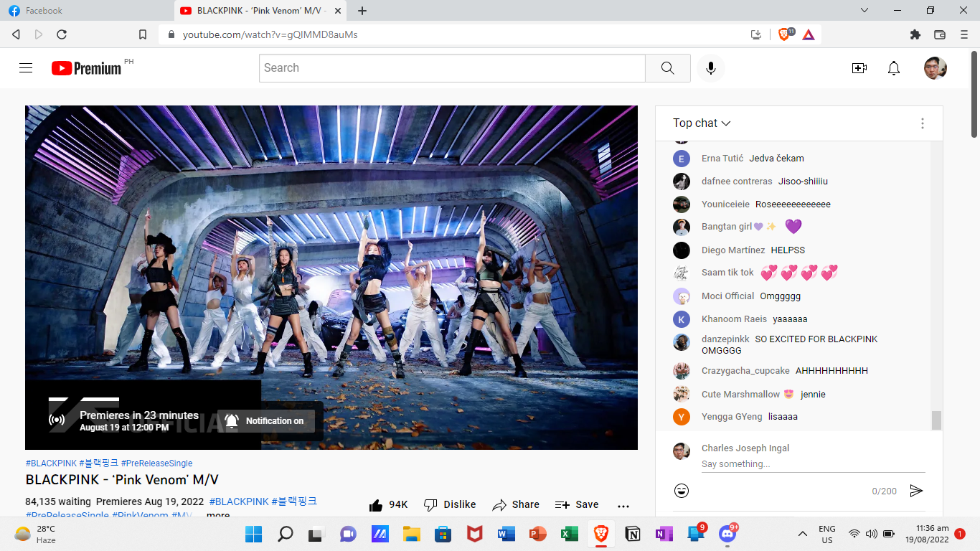
Task: Save video to playlist
Action: (x=577, y=505)
